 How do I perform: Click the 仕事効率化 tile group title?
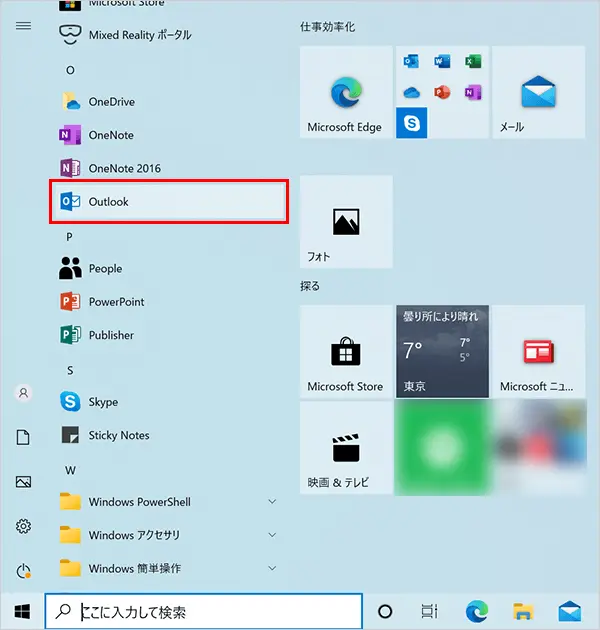328,27
